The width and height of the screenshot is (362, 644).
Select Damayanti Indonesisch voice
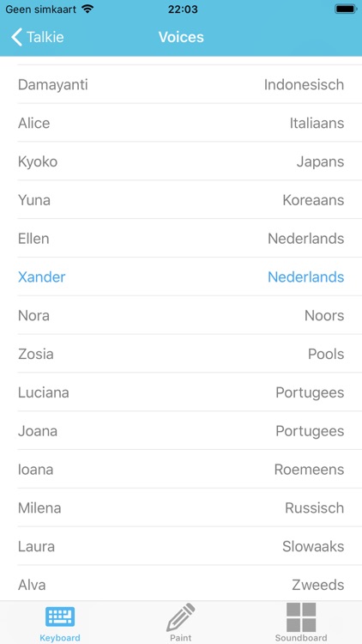click(181, 85)
